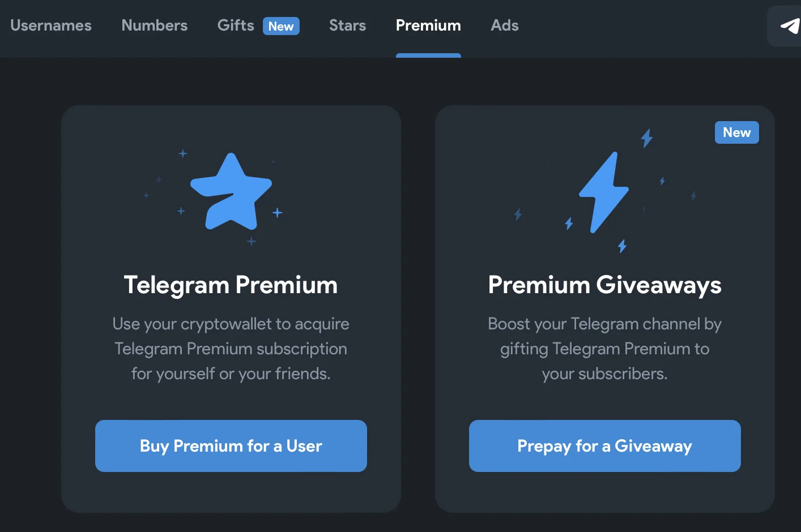Screen dimensions: 801x532
Task: Click the Telegram Premium heading
Action: [231, 285]
